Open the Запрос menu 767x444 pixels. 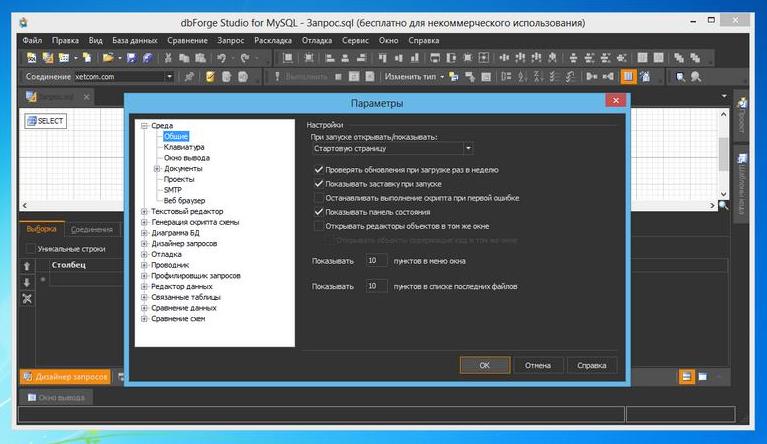pos(230,41)
